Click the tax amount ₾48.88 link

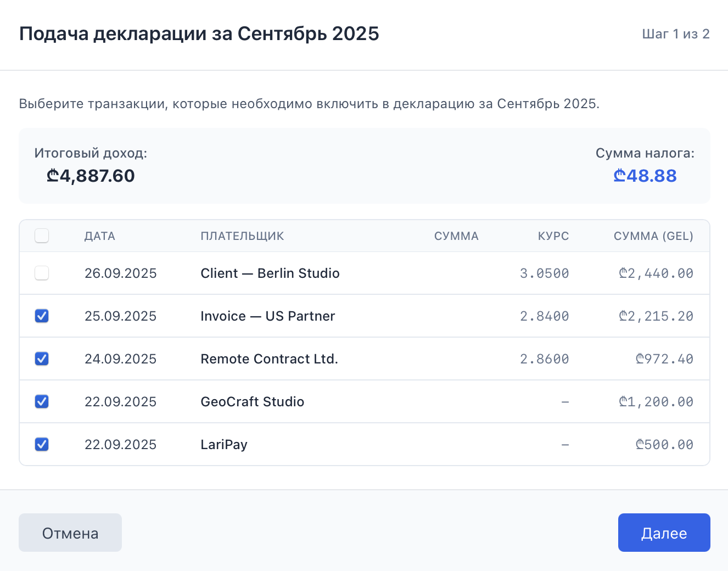645,176
